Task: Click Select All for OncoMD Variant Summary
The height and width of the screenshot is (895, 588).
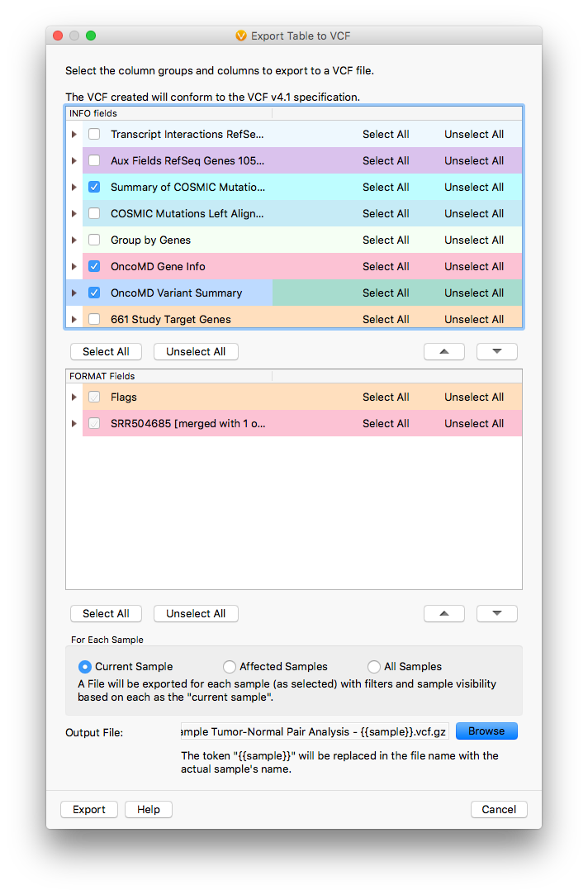Action: (x=386, y=293)
